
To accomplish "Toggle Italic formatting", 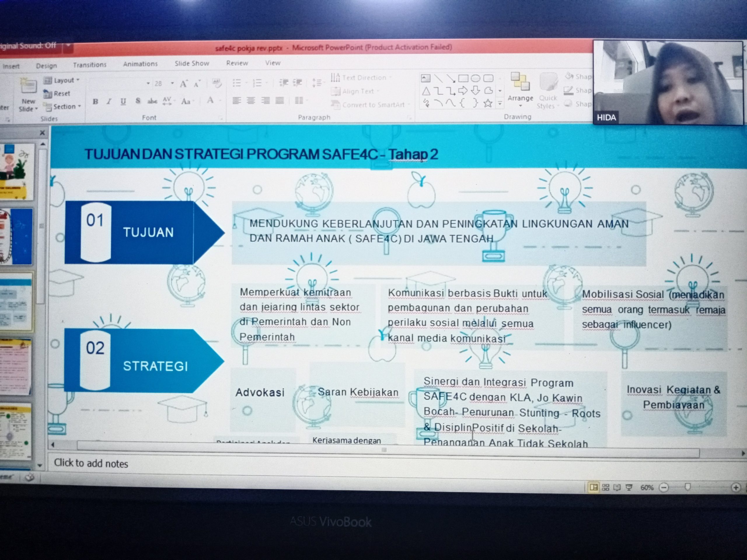I will (x=109, y=101).
